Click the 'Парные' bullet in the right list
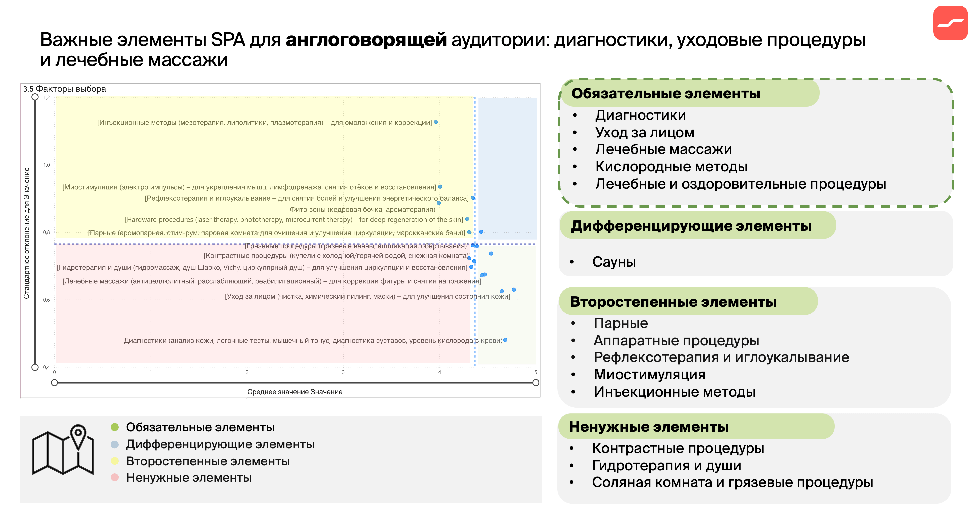Screen dimensions: 980x510 tap(621, 323)
